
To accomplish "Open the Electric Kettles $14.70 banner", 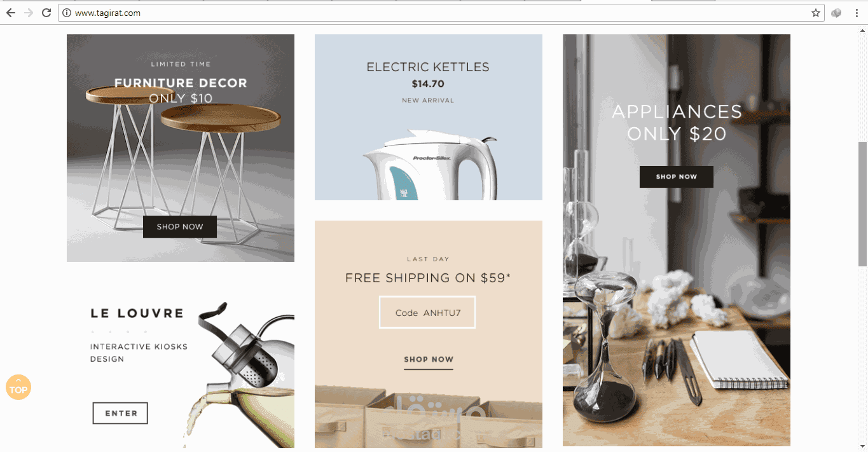I will pyautogui.click(x=429, y=118).
